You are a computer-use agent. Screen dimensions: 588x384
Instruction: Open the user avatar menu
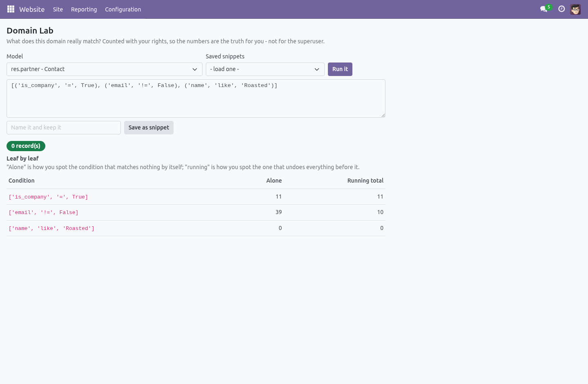pos(575,9)
